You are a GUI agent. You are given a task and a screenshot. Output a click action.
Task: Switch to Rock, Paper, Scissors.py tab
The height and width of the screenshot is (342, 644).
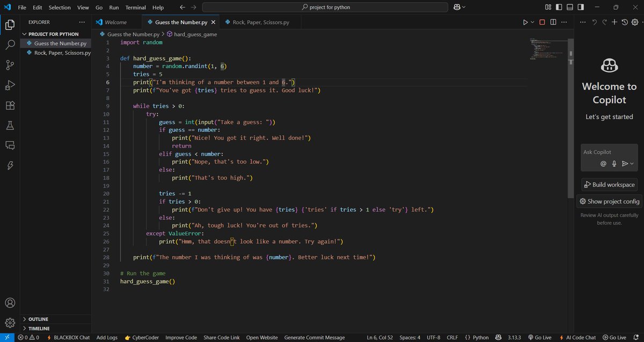coord(261,22)
